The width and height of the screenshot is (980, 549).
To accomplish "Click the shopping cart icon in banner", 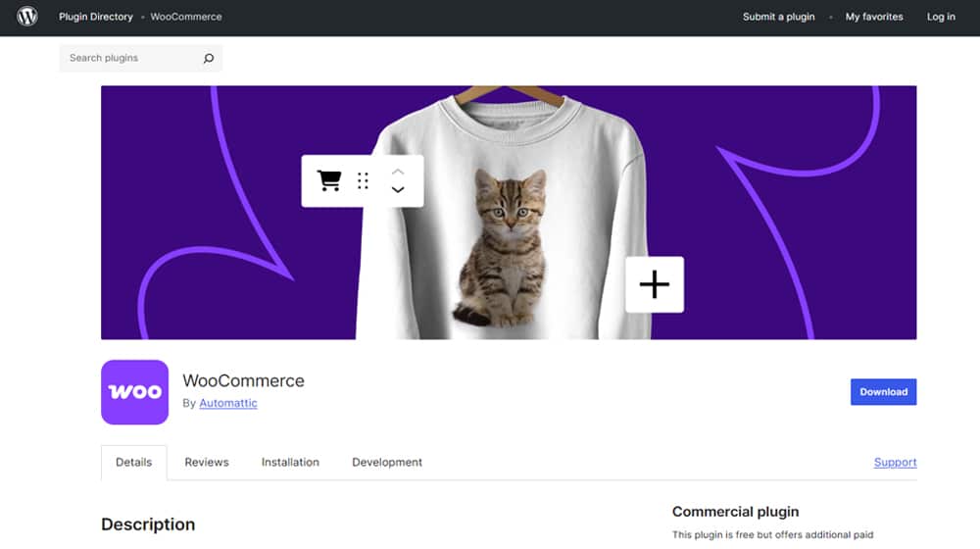I will tap(329, 180).
